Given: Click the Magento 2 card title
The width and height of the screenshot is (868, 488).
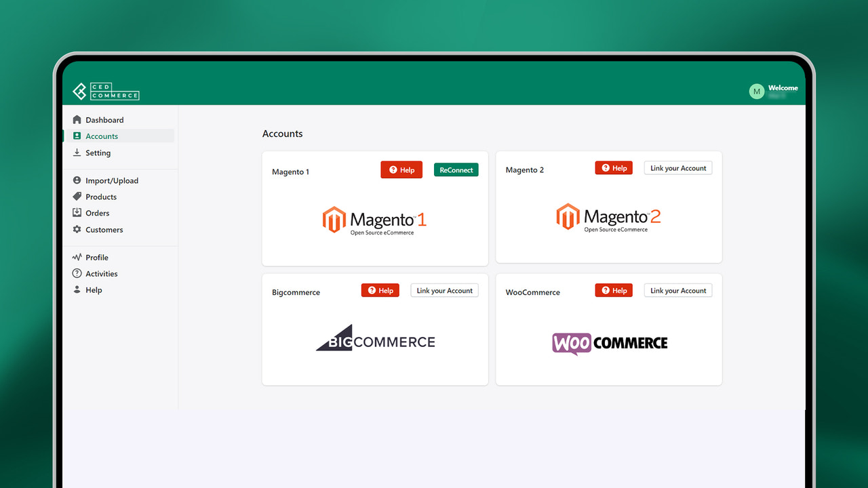Looking at the screenshot, I should (525, 170).
